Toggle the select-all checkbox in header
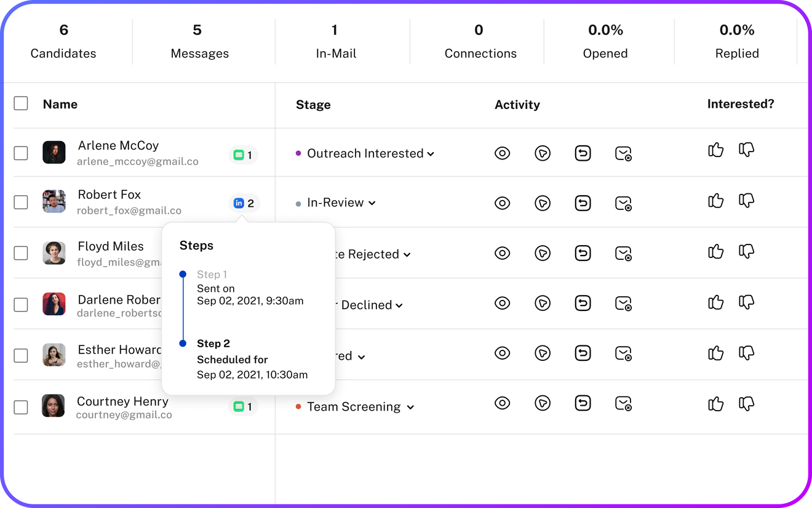812x508 pixels. tap(21, 103)
